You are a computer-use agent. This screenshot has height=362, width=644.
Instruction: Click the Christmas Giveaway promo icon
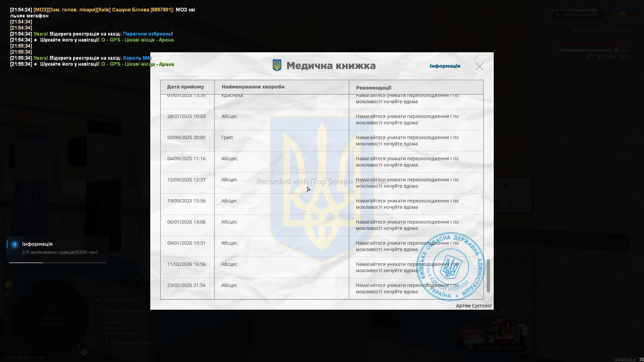(x=473, y=334)
